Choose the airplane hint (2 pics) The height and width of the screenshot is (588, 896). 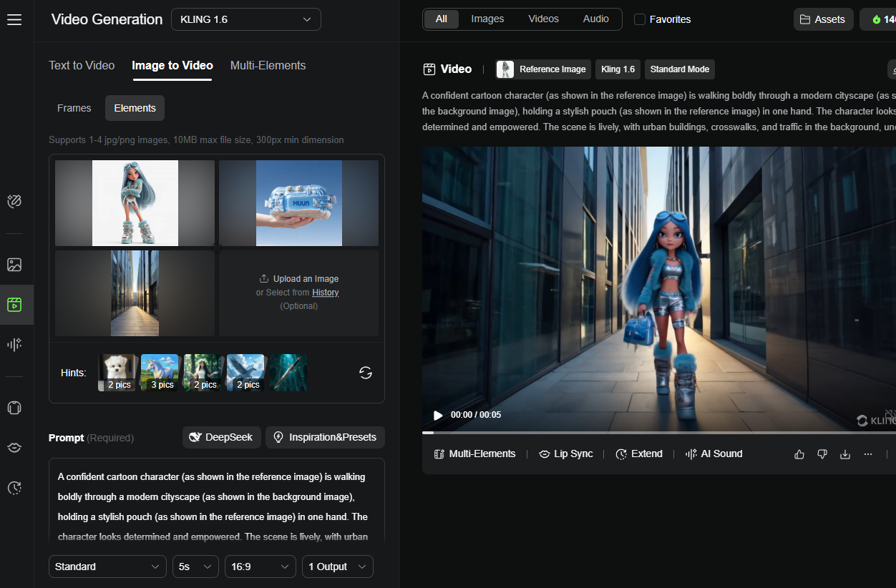point(245,373)
